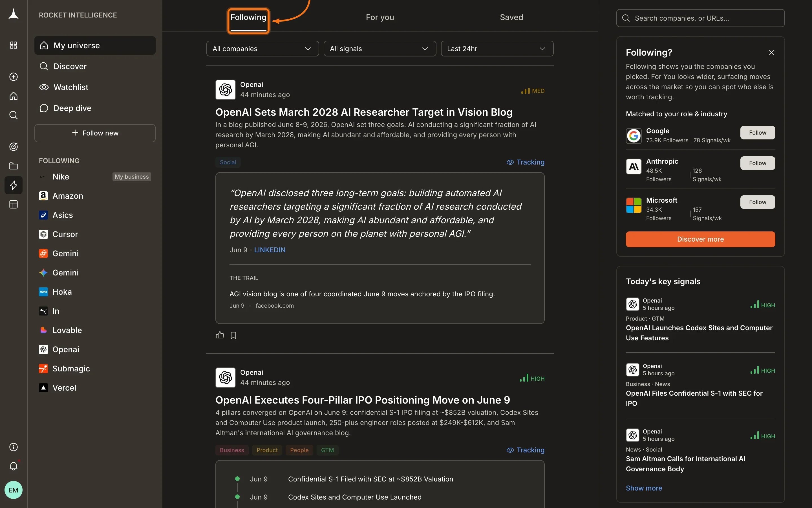Open the folder icon in left rail
812x508 pixels.
[14, 166]
